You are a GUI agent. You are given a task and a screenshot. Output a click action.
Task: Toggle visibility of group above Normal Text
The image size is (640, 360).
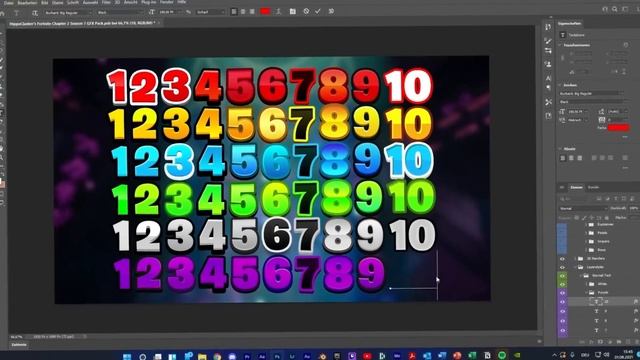(562, 267)
